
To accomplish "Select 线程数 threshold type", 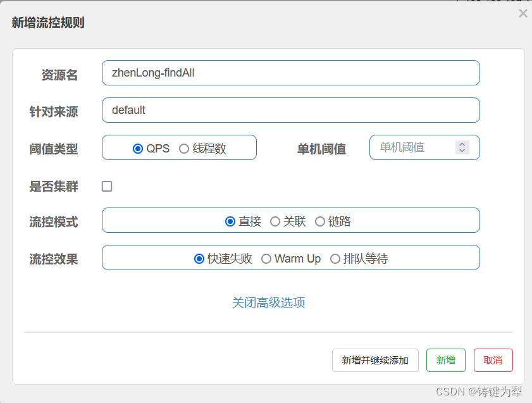I will click(184, 149).
